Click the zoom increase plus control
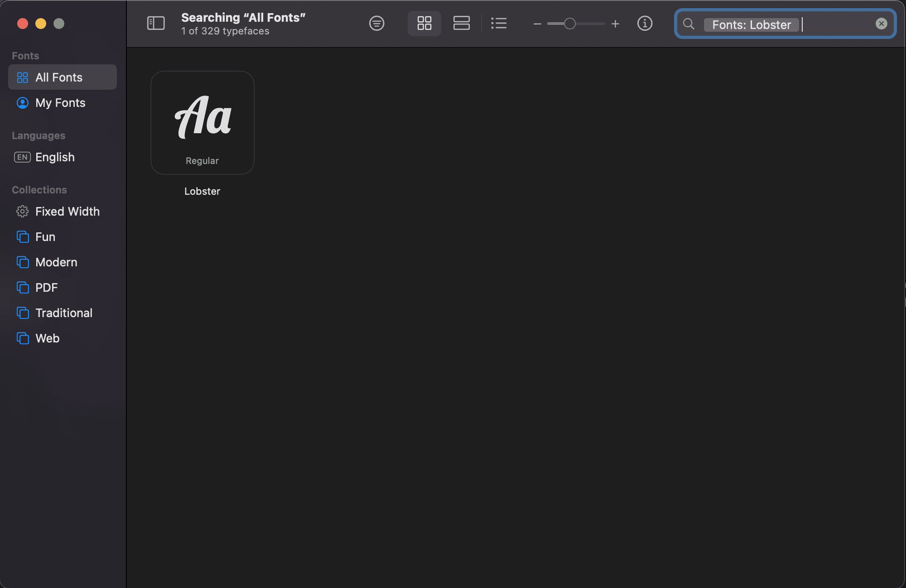The height and width of the screenshot is (588, 906). [x=615, y=24]
